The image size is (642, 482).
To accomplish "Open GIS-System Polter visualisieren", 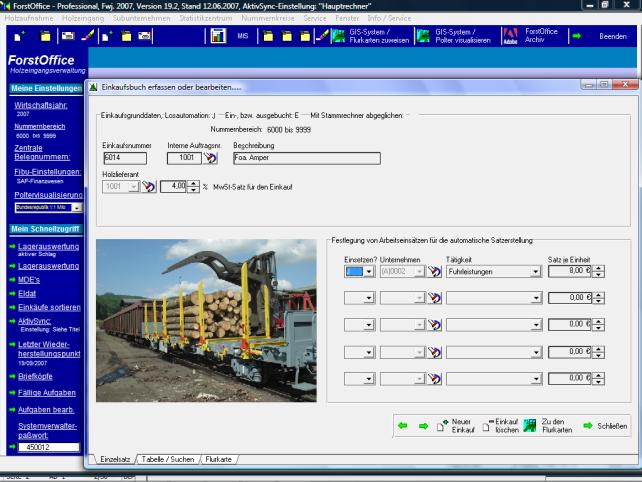I will pos(455,36).
